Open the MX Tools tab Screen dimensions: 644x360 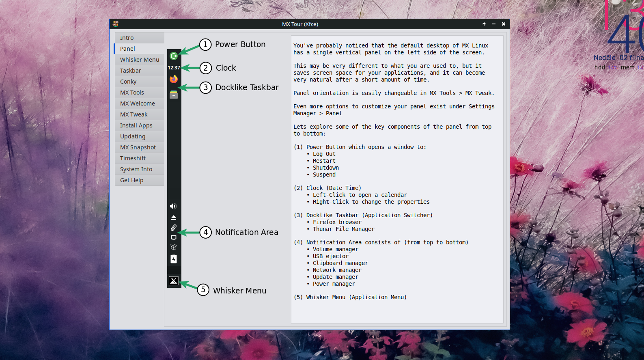click(139, 93)
